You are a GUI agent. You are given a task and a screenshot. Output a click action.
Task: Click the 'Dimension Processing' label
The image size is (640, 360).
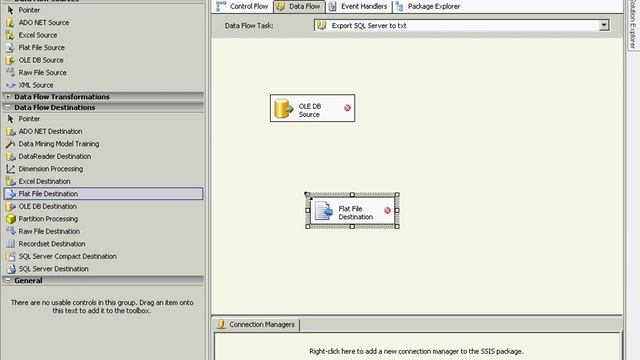click(51, 169)
